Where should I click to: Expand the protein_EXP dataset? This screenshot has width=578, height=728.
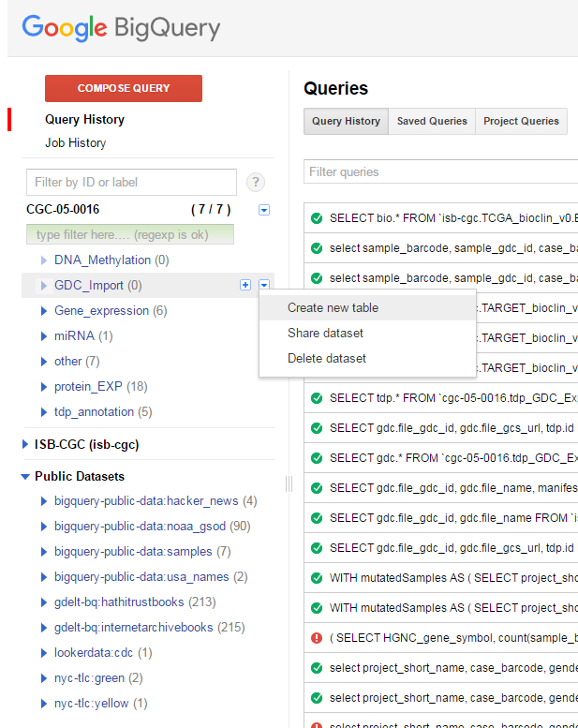(x=44, y=387)
